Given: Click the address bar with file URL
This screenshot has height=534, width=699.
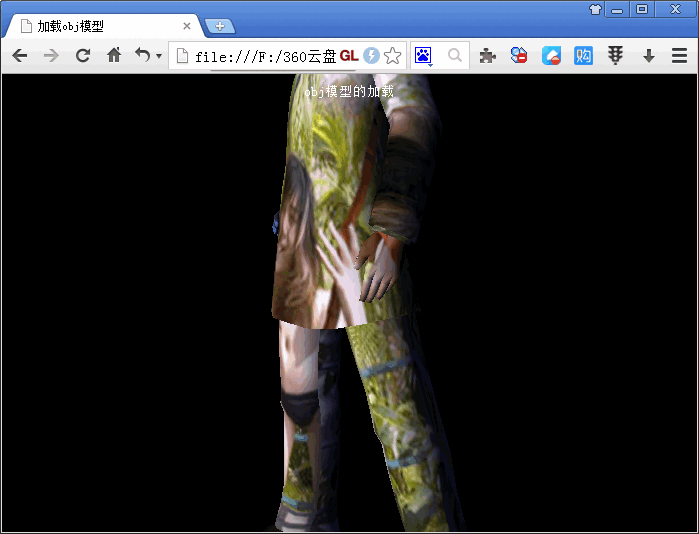Looking at the screenshot, I should click(x=288, y=56).
